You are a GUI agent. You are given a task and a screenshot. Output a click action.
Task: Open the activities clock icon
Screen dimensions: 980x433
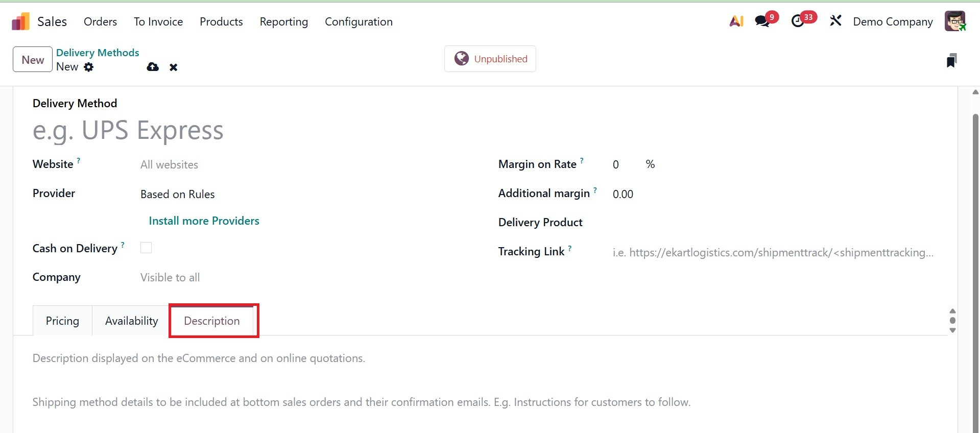tap(797, 21)
